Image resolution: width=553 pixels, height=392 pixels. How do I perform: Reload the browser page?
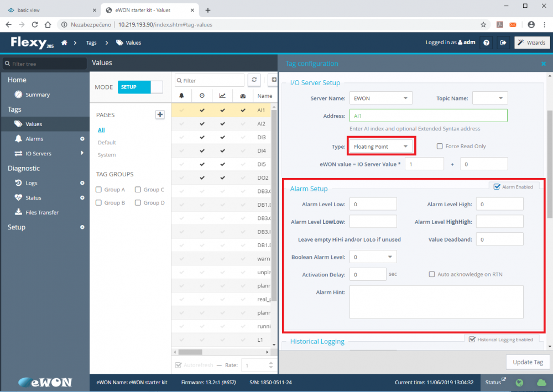[x=34, y=25]
